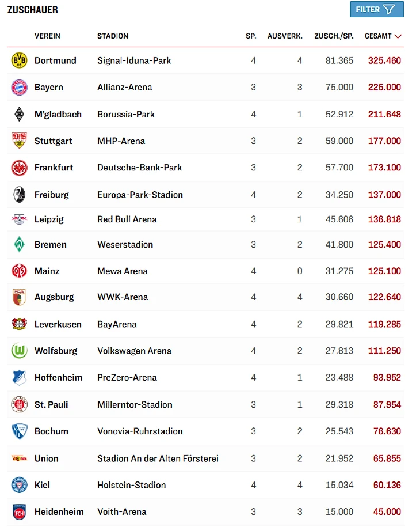Click the Wolfsburg green W logo
This screenshot has height=527, width=420.
click(19, 351)
